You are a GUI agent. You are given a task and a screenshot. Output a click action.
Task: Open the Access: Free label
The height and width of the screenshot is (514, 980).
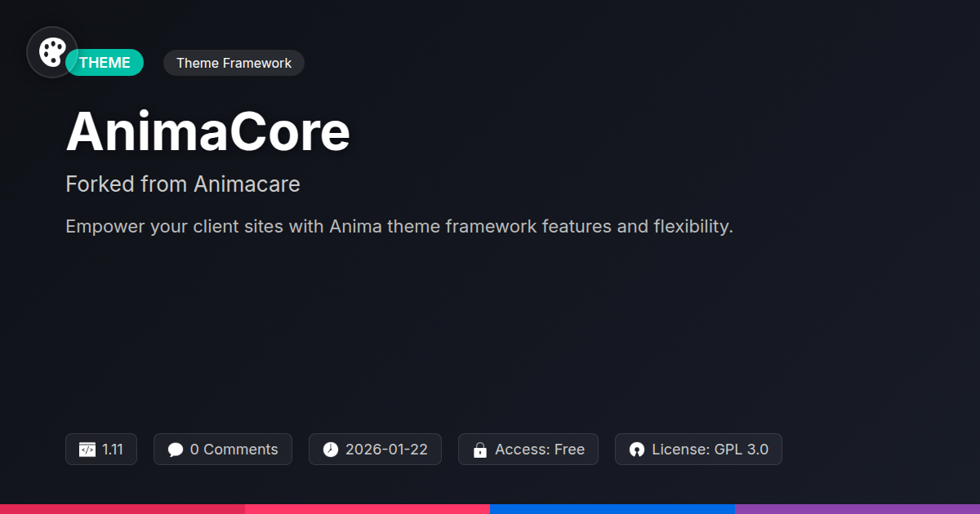[540, 450]
